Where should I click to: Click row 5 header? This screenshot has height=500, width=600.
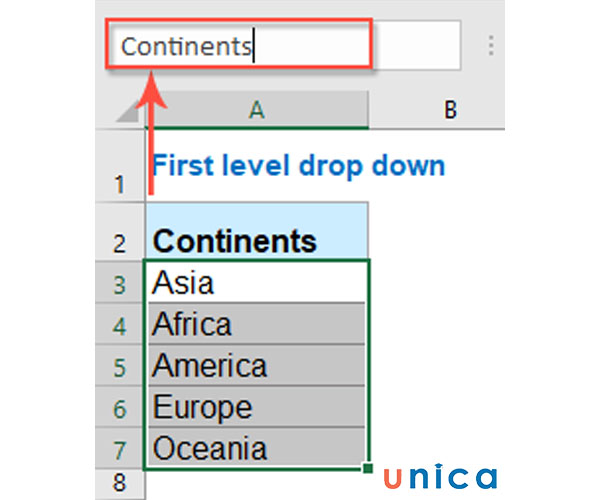pyautogui.click(x=121, y=367)
